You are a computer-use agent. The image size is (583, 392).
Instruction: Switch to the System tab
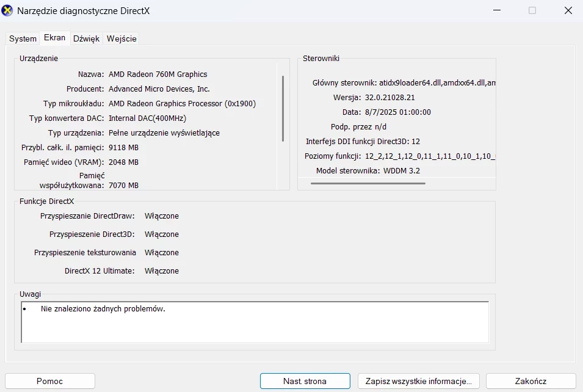pos(23,38)
